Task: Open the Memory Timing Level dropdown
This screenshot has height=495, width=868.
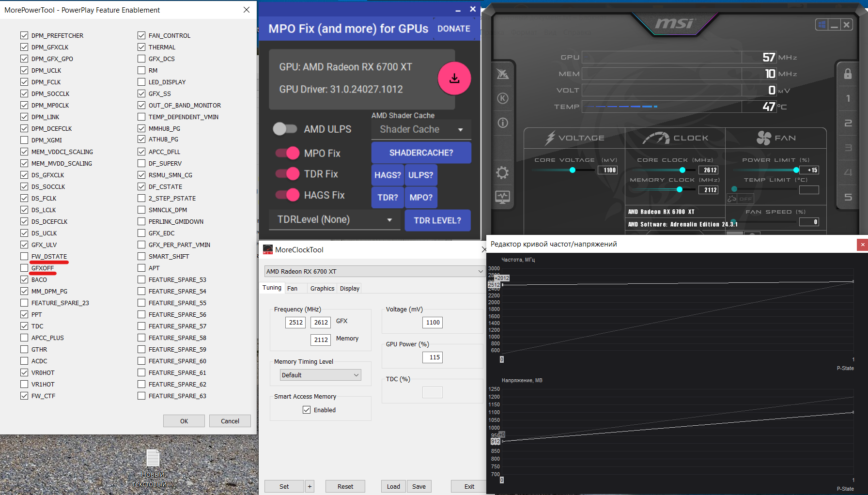Action: pyautogui.click(x=321, y=375)
